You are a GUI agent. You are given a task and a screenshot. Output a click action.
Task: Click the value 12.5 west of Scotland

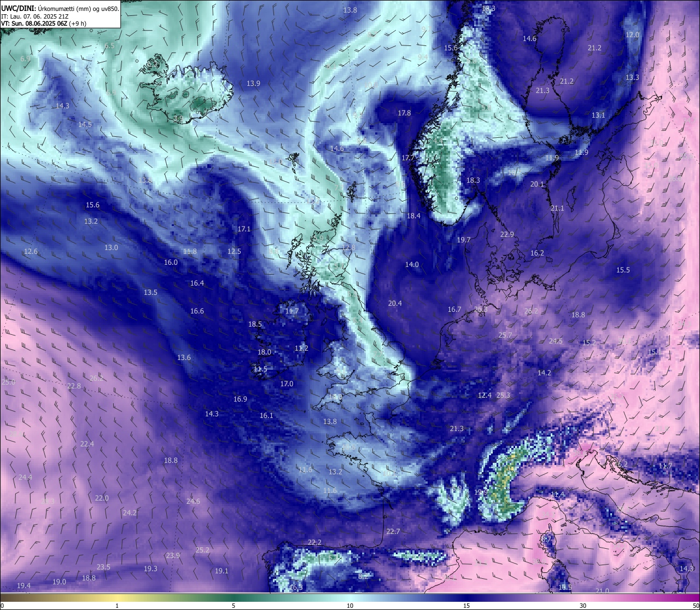234,252
